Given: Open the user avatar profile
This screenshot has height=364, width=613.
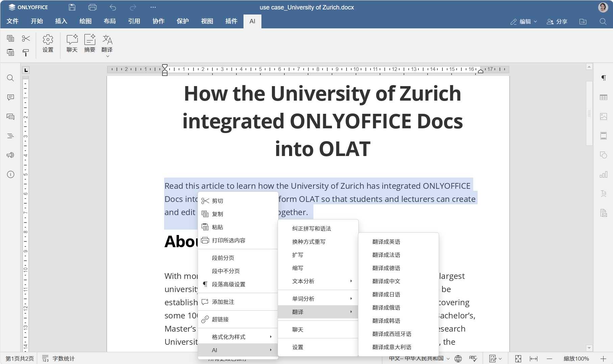Looking at the screenshot, I should click(603, 7).
